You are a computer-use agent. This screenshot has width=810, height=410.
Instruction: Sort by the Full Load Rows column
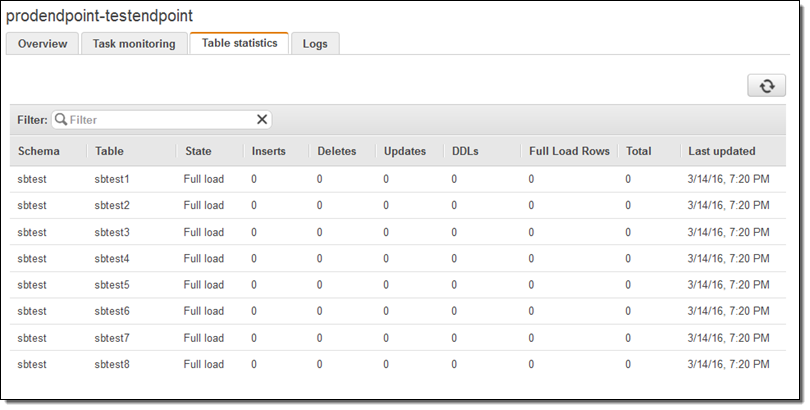pos(569,151)
